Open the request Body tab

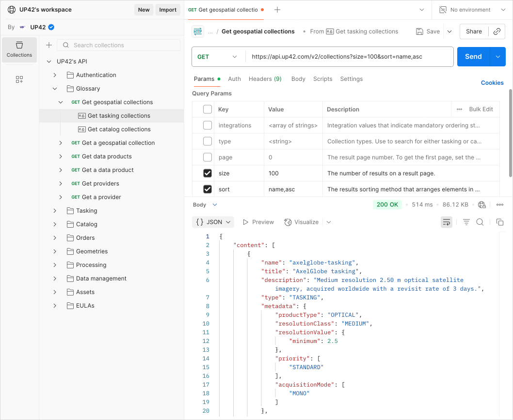[x=298, y=79]
